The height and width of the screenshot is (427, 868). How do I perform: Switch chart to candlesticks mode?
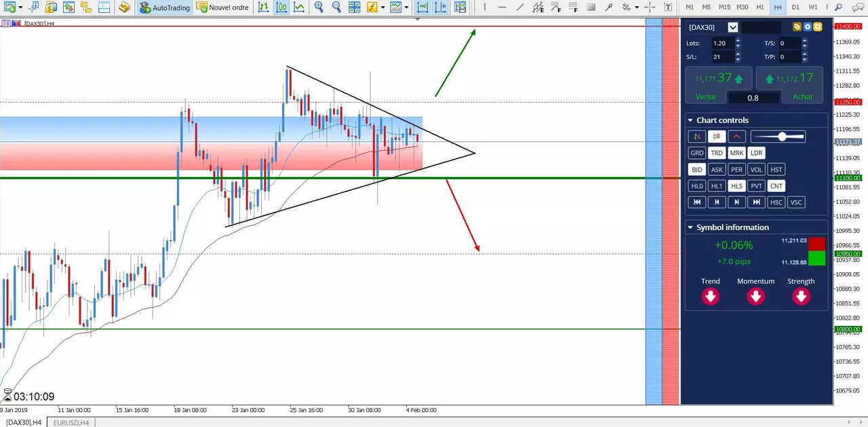click(x=281, y=7)
